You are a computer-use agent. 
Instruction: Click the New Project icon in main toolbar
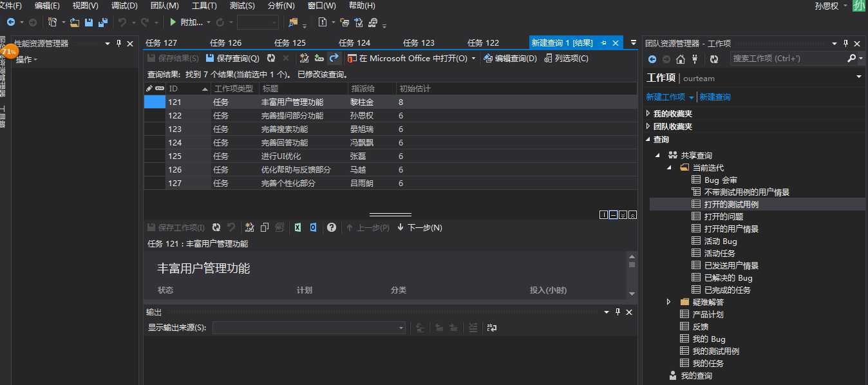click(53, 22)
